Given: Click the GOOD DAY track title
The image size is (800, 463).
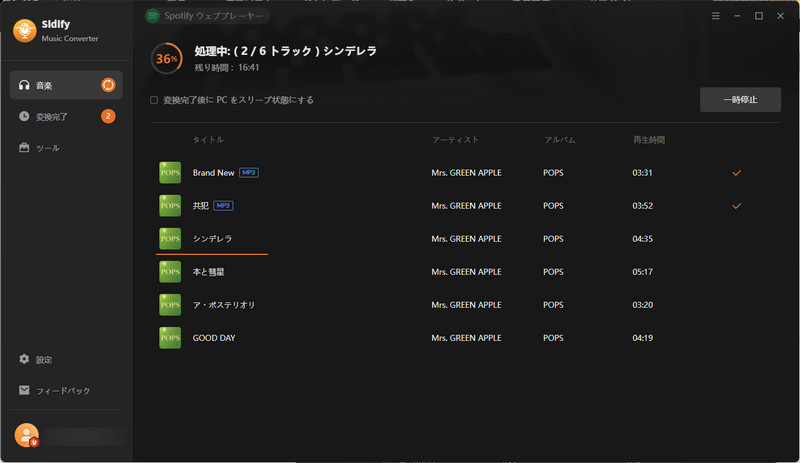Looking at the screenshot, I should click(214, 337).
